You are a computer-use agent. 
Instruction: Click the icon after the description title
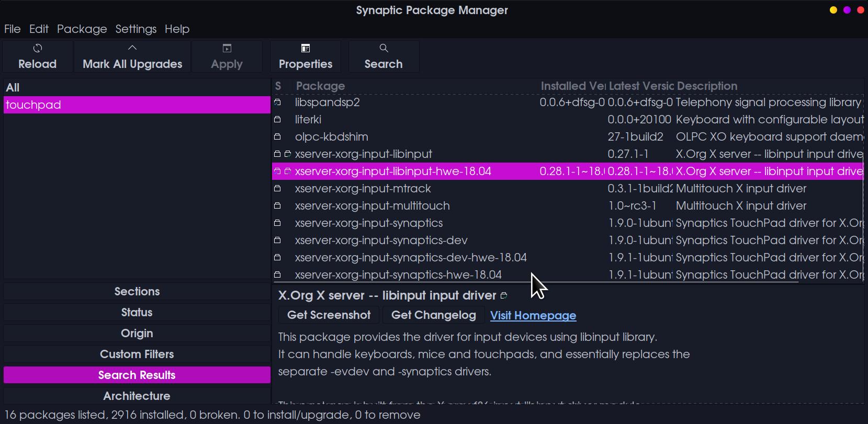point(504,296)
